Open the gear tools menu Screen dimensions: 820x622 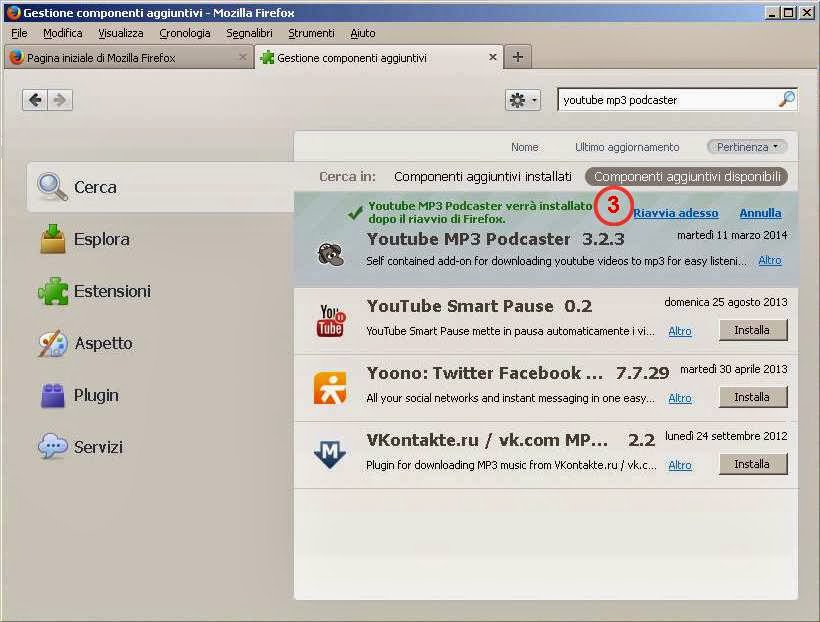pos(522,100)
